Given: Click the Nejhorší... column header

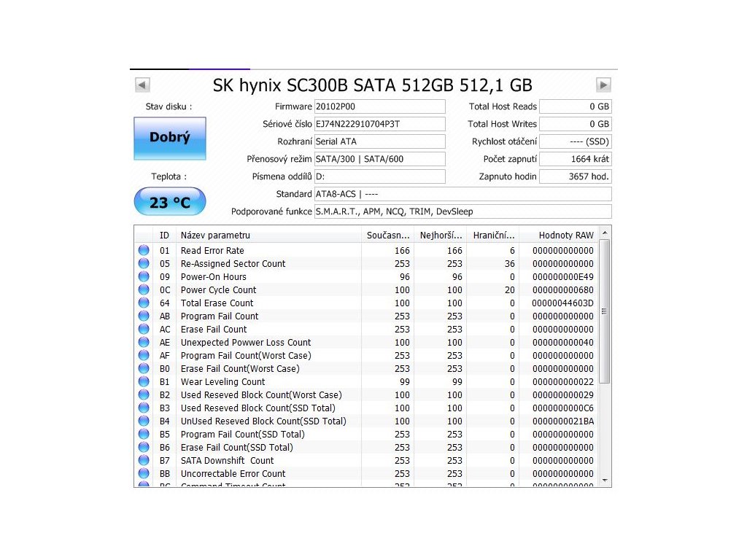Looking at the screenshot, I should 441,236.
